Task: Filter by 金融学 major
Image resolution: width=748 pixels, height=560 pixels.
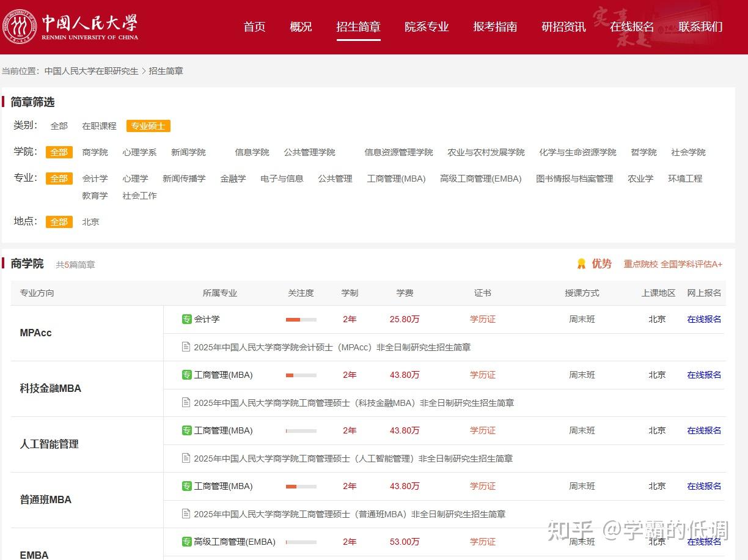Action: click(233, 179)
